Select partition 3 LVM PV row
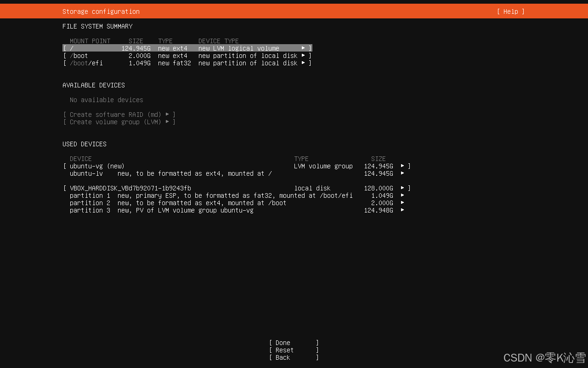 tap(237, 210)
